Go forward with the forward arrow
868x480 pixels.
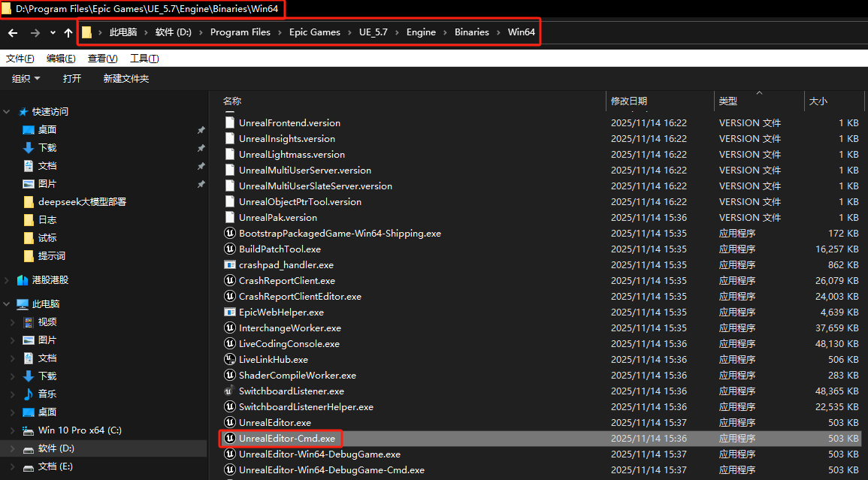(x=35, y=32)
